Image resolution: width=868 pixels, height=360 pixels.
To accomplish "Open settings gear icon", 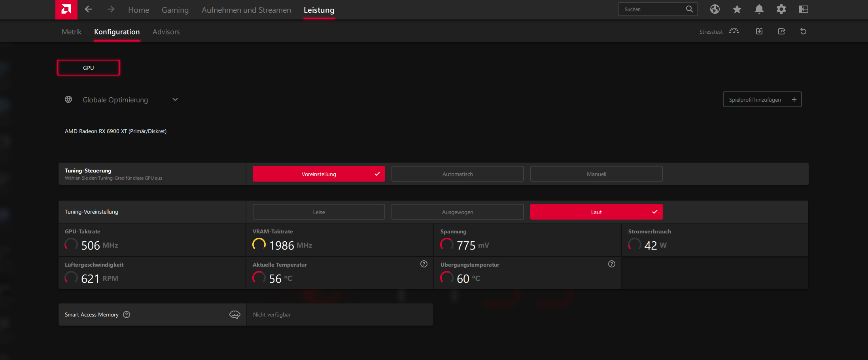I will (781, 9).
